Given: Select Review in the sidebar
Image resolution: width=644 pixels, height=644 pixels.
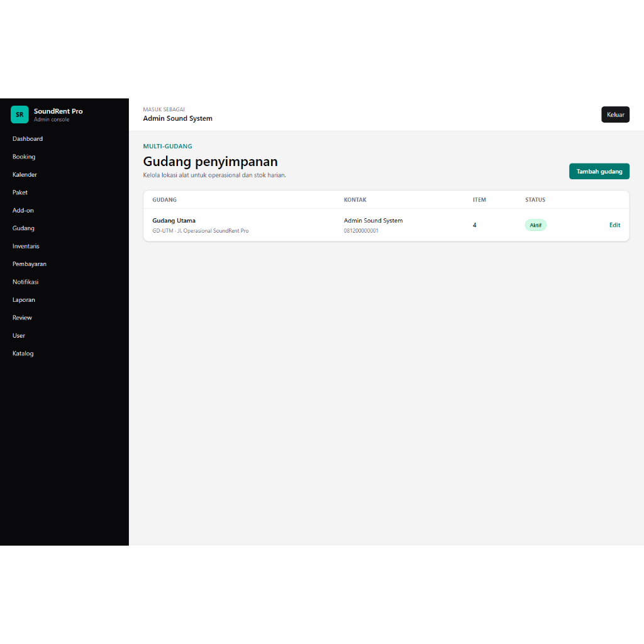Looking at the screenshot, I should click(x=22, y=318).
